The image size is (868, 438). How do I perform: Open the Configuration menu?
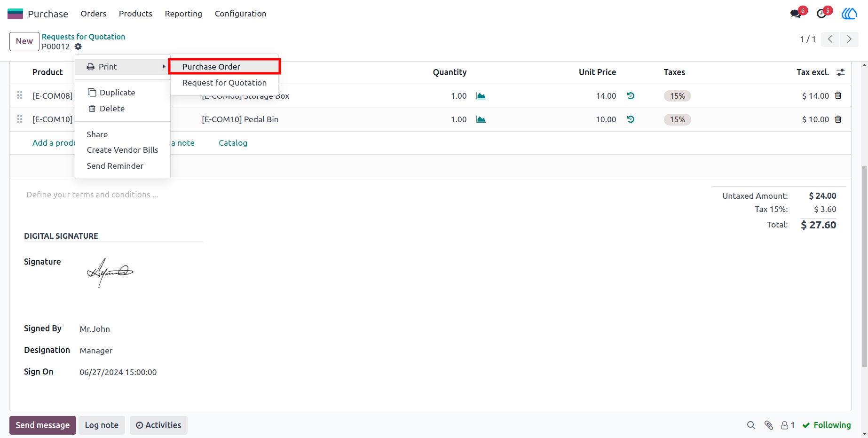pyautogui.click(x=241, y=14)
